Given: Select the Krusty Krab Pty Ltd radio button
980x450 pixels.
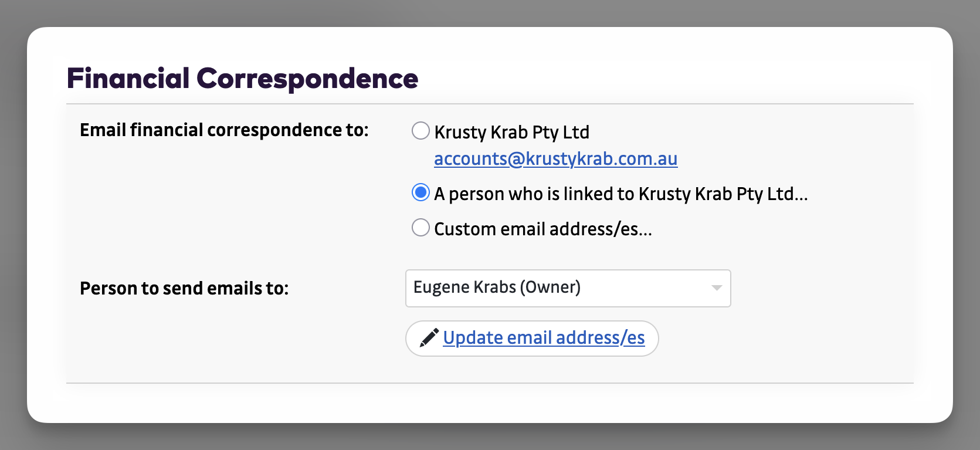Looking at the screenshot, I should tap(421, 131).
